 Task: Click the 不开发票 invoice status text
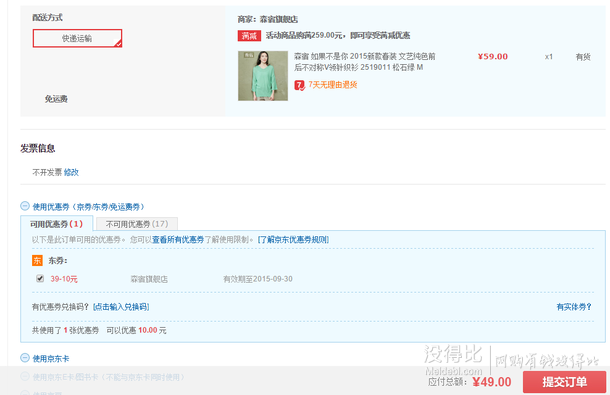47,172
